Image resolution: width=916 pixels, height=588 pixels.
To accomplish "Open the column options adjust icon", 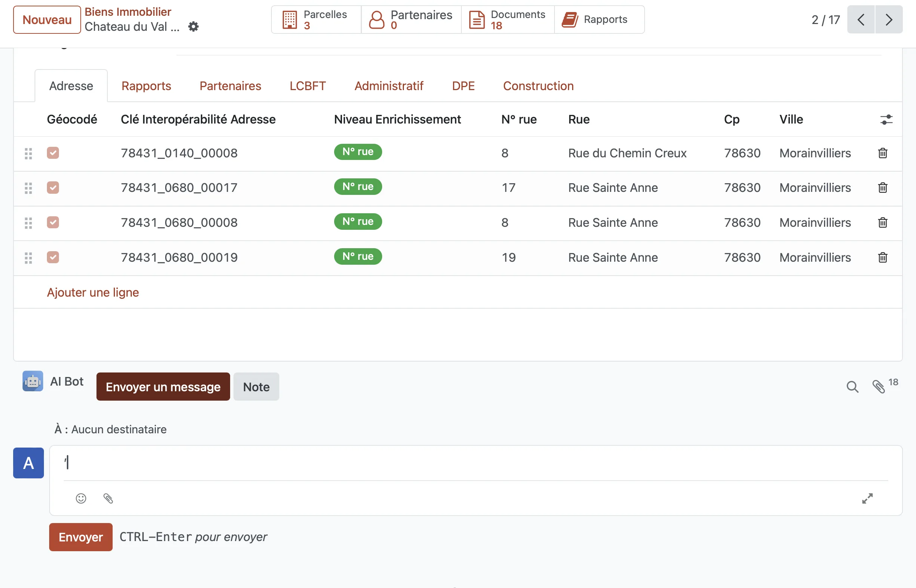I will pos(886,120).
